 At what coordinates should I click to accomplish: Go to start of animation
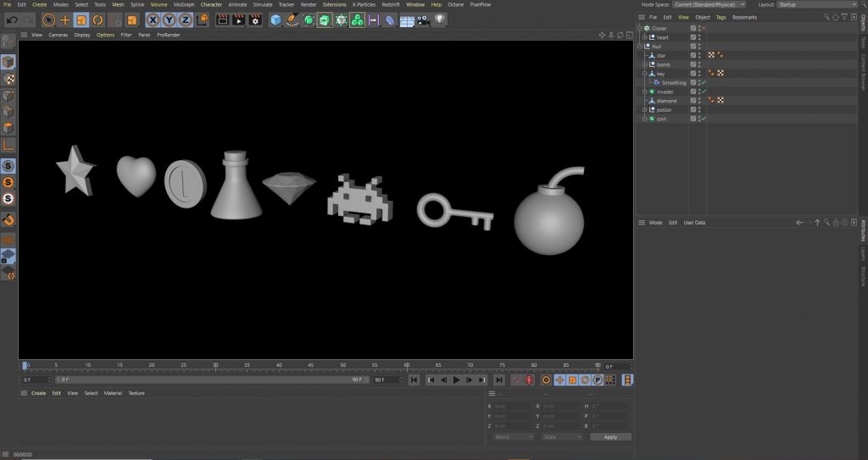coord(414,380)
